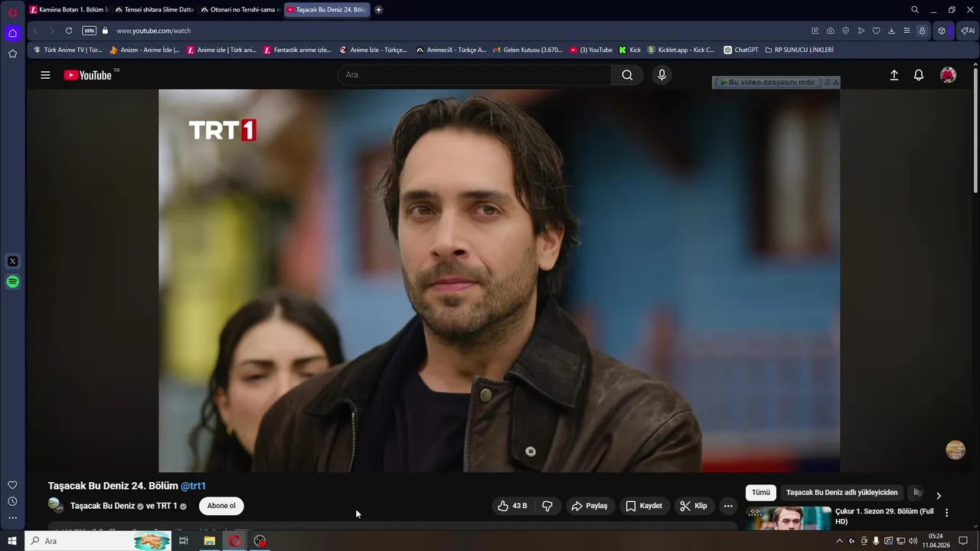
Task: Open Taşacak Bu Deniz channel name
Action: 103,506
